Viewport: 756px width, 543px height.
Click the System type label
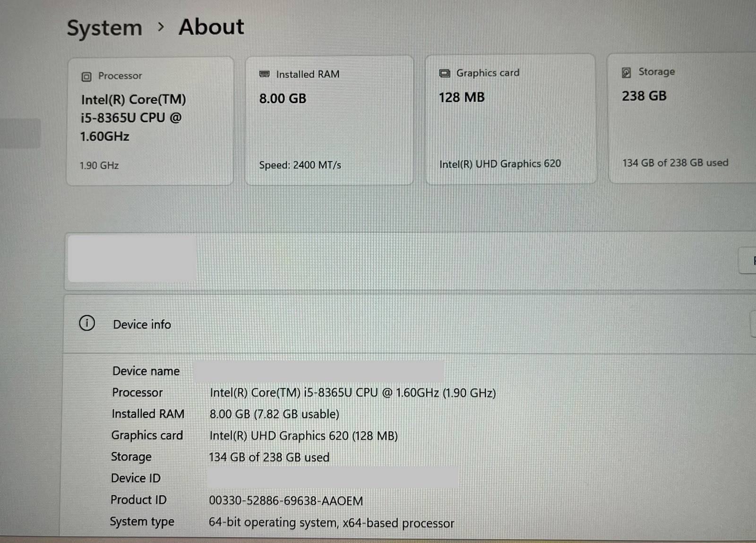142,522
